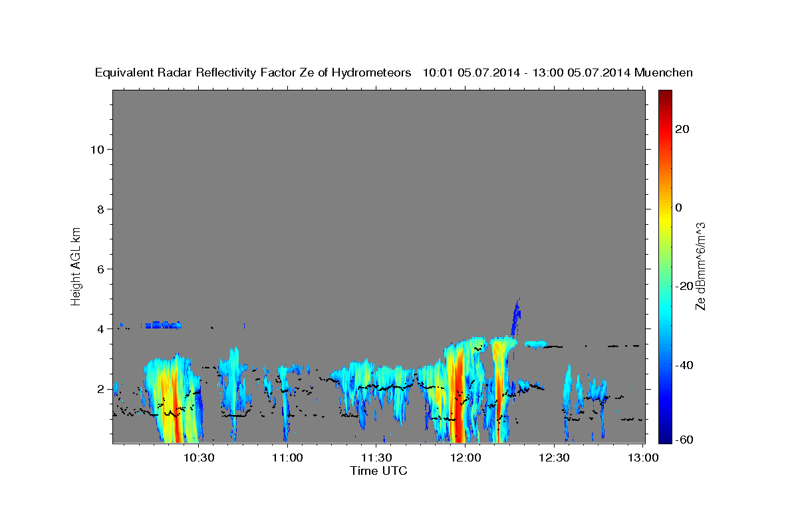
Task: Click the 13:00 time tick label
Action: coord(642,458)
